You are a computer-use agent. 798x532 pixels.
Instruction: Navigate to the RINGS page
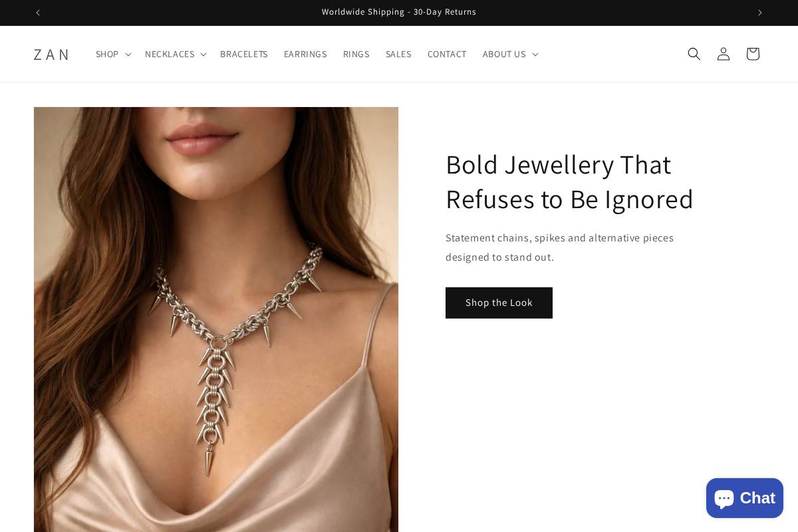(356, 54)
